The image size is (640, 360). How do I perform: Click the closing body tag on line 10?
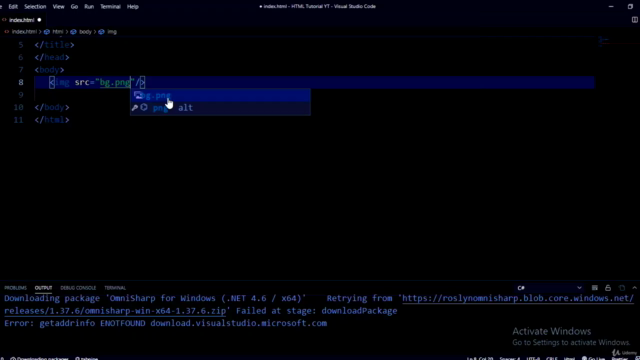(x=52, y=107)
